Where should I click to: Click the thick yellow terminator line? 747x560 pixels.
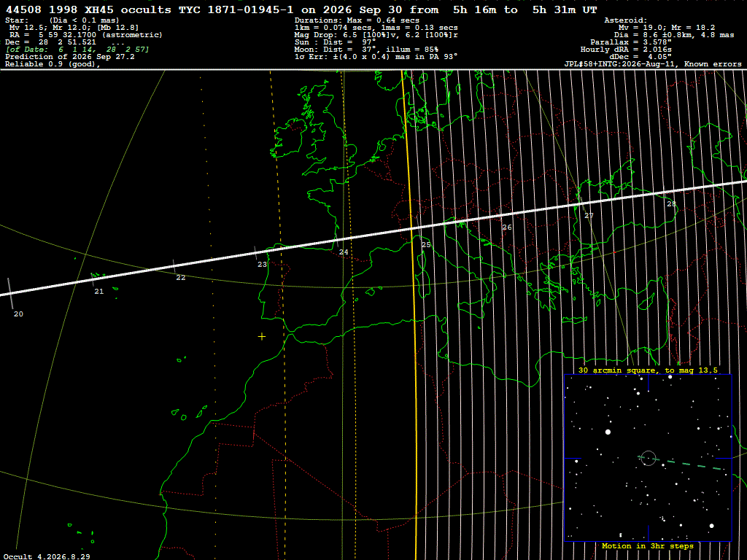(x=411, y=314)
